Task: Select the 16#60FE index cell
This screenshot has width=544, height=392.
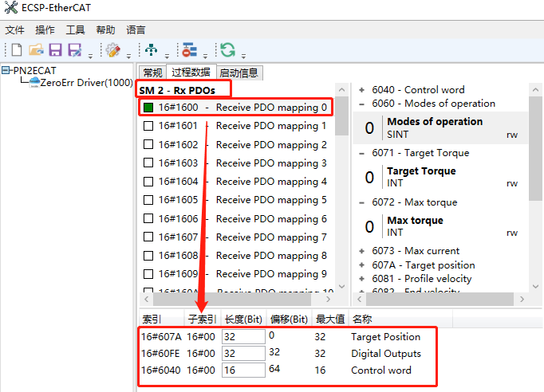Action: pos(160,354)
